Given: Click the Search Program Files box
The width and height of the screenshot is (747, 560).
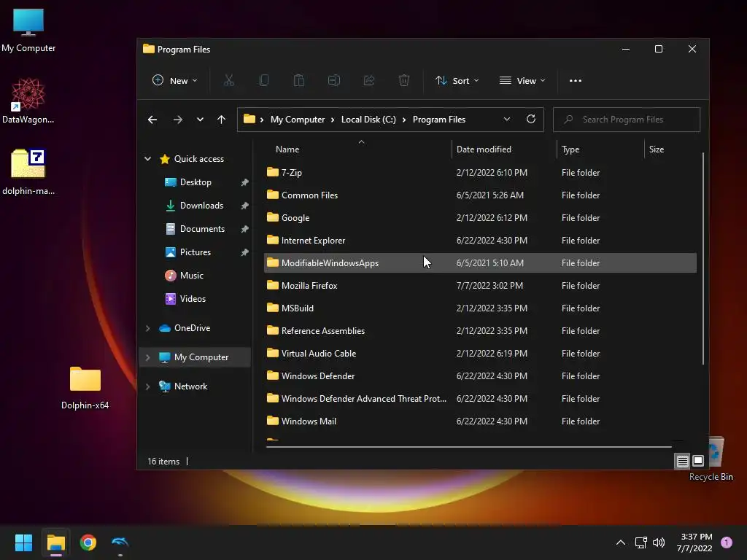Looking at the screenshot, I should coord(627,120).
